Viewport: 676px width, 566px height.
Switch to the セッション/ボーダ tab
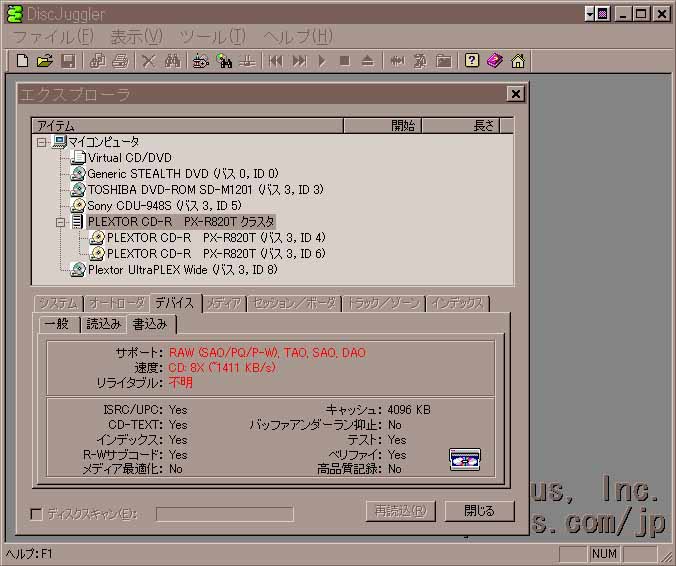click(x=294, y=303)
